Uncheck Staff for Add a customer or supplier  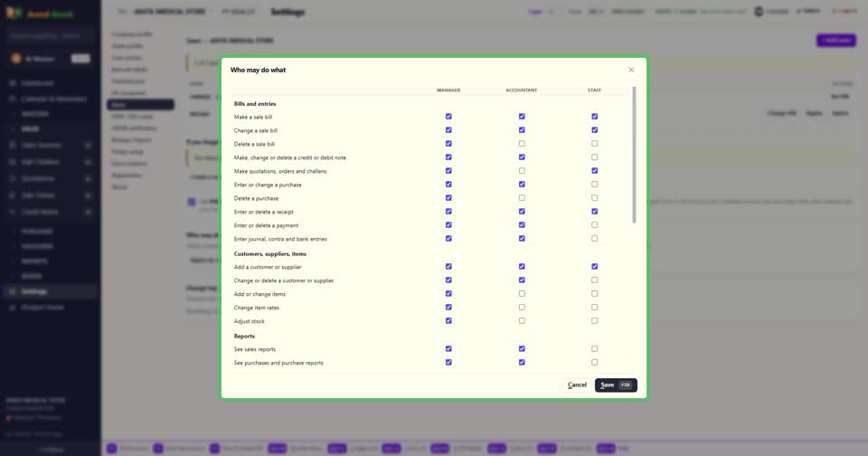pyautogui.click(x=595, y=267)
